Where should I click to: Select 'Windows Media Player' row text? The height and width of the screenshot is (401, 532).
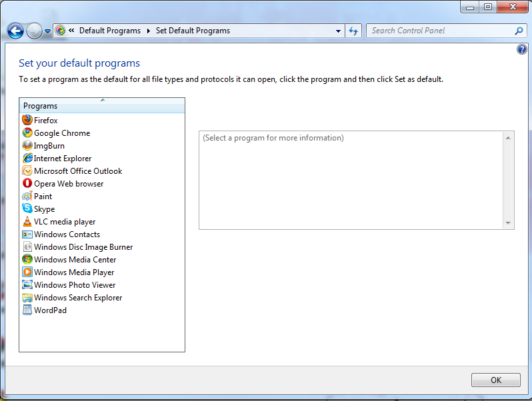point(74,272)
